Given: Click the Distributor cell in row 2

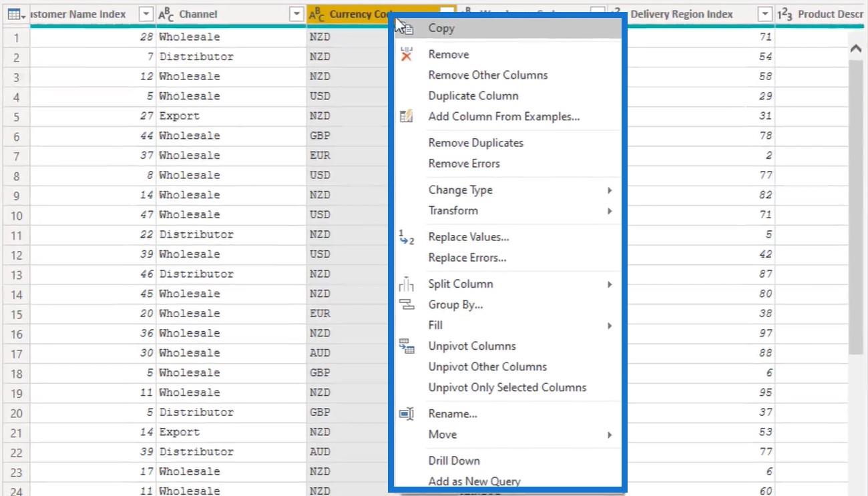Looking at the screenshot, I should click(x=231, y=57).
